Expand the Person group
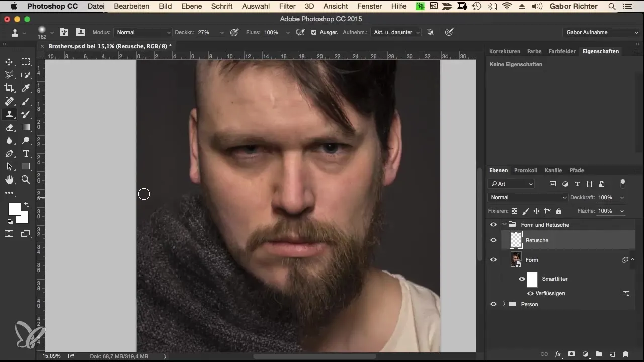Image resolution: width=644 pixels, height=362 pixels. click(x=504, y=304)
